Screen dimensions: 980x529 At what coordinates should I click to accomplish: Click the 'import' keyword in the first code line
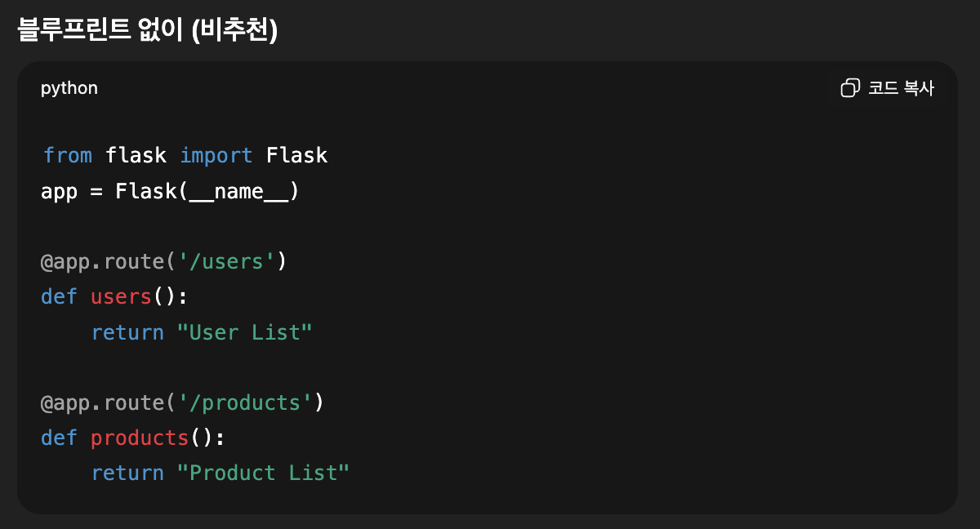(216, 155)
